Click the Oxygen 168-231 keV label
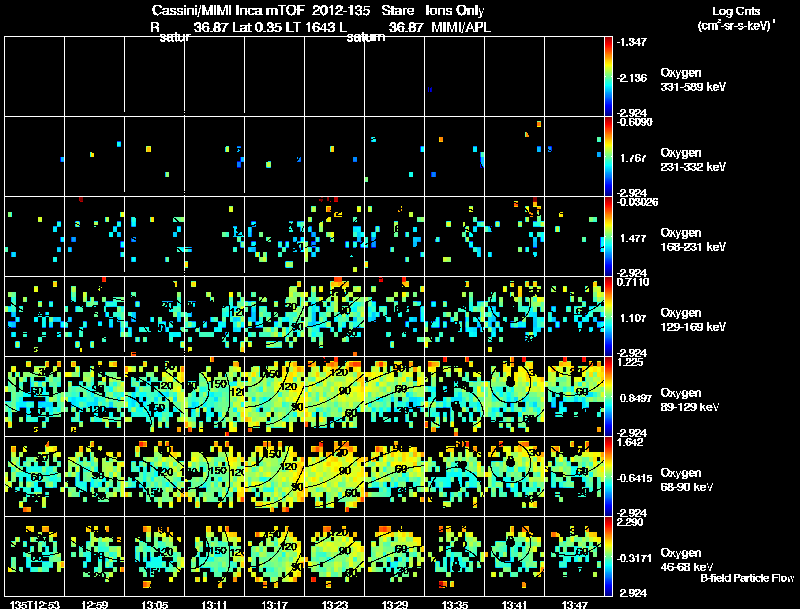The height and width of the screenshot is (609, 800). pyautogui.click(x=693, y=240)
